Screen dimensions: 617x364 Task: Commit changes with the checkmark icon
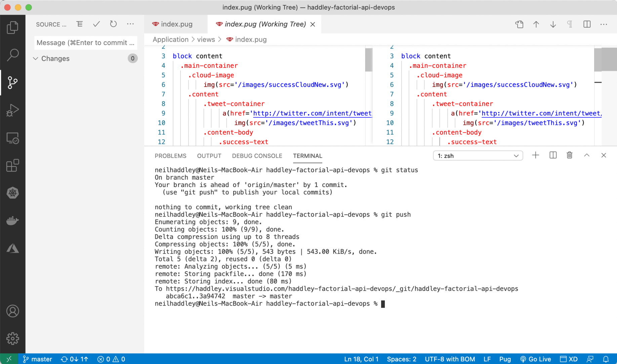(x=96, y=24)
